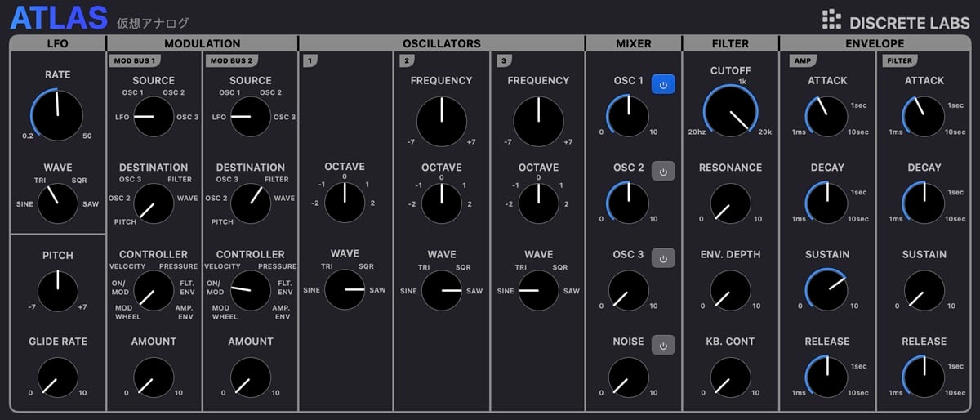The height and width of the screenshot is (420, 980).
Task: Select the MOD BUS 2 tab
Action: click(232, 60)
